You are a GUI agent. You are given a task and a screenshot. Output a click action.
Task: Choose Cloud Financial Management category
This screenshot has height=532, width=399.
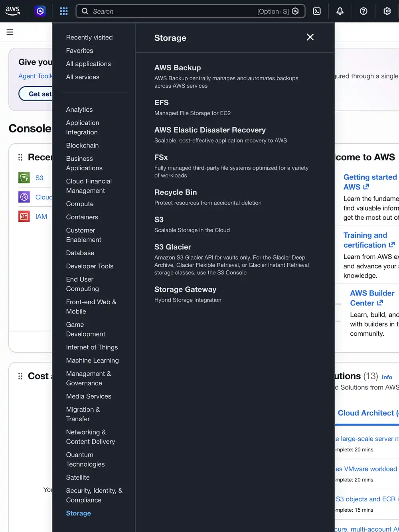89,186
